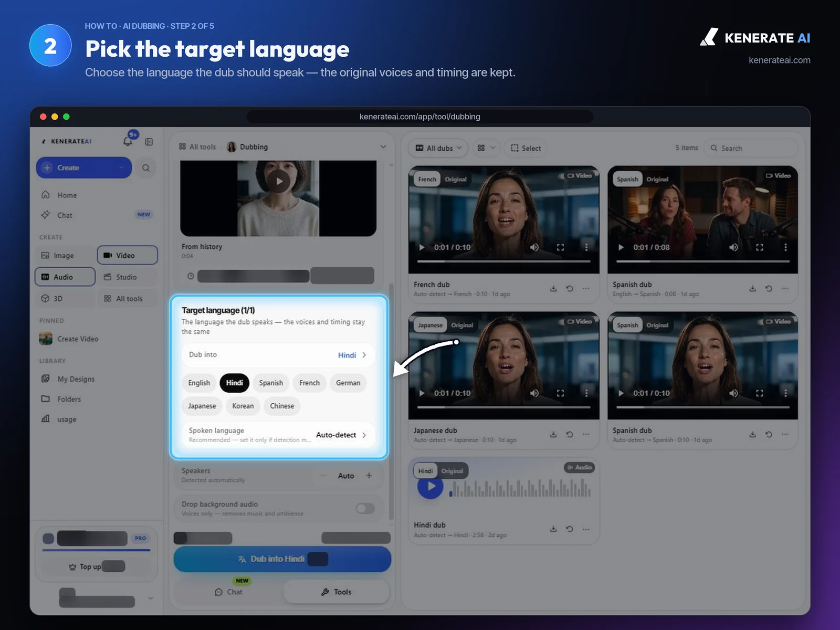The height and width of the screenshot is (630, 840).
Task: Regenerate the Hindi dub
Action: (x=570, y=529)
